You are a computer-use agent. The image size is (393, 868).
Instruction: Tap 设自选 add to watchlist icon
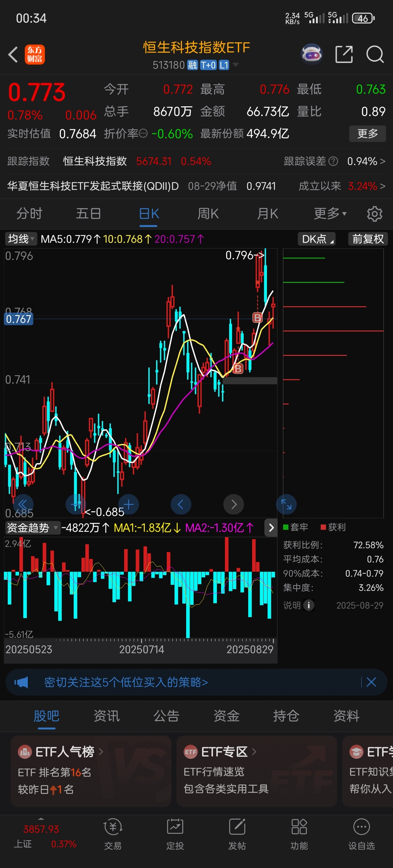[x=362, y=827]
